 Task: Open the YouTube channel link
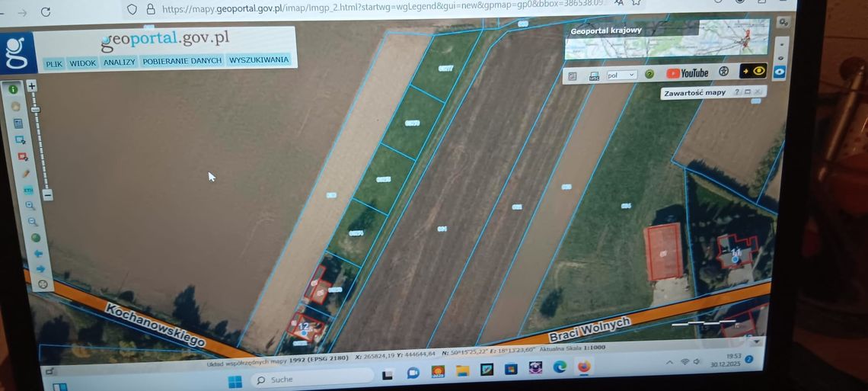[687, 73]
